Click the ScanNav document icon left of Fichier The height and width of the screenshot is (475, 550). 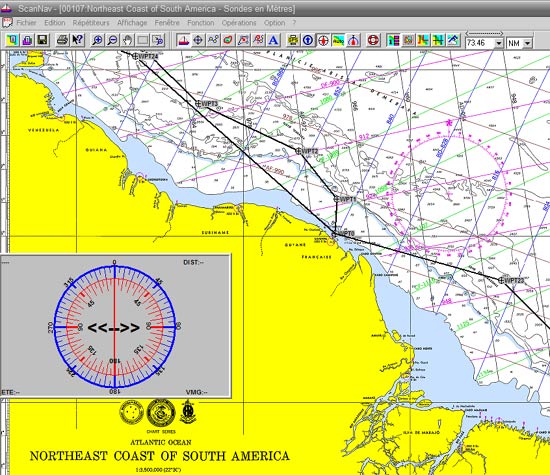tap(7, 23)
